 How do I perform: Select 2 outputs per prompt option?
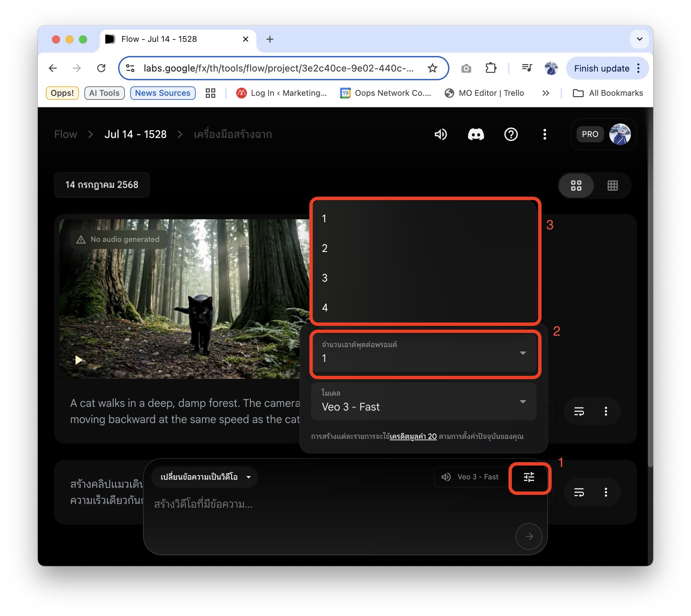424,248
